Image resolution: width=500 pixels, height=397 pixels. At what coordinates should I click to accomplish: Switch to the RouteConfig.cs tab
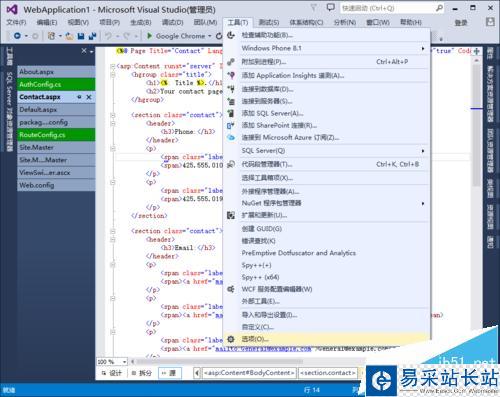click(56, 135)
